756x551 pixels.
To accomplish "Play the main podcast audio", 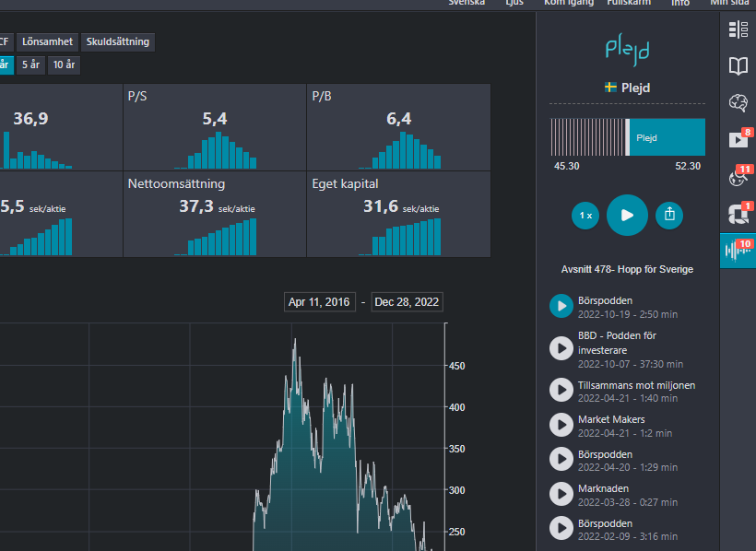I will (x=627, y=215).
